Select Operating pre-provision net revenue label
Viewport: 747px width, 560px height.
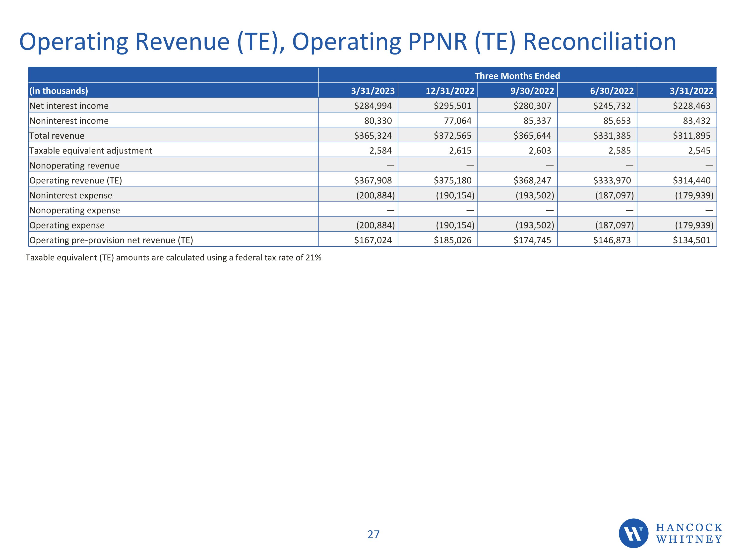pyautogui.click(x=111, y=240)
